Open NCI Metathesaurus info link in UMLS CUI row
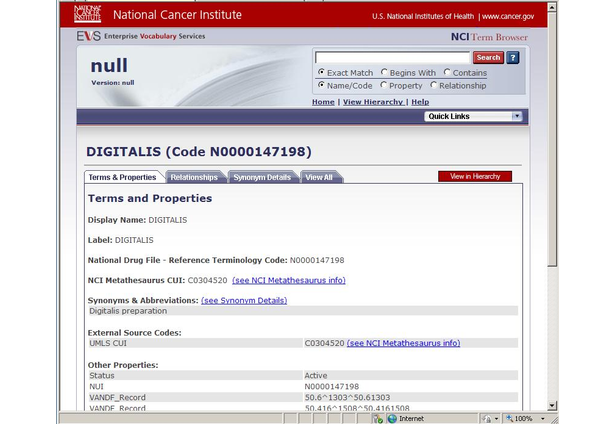Screen dimensions: 615x424 coord(403,343)
